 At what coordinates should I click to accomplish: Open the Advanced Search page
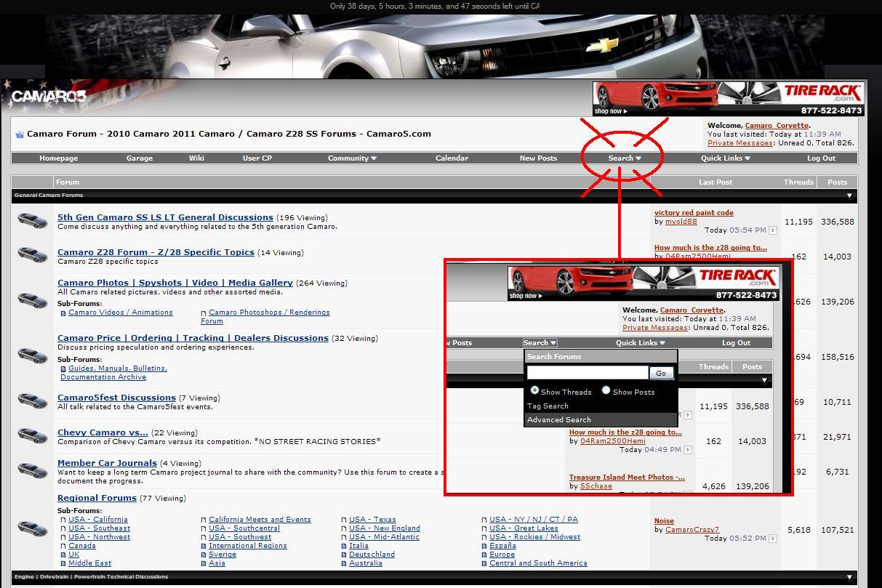pos(558,419)
